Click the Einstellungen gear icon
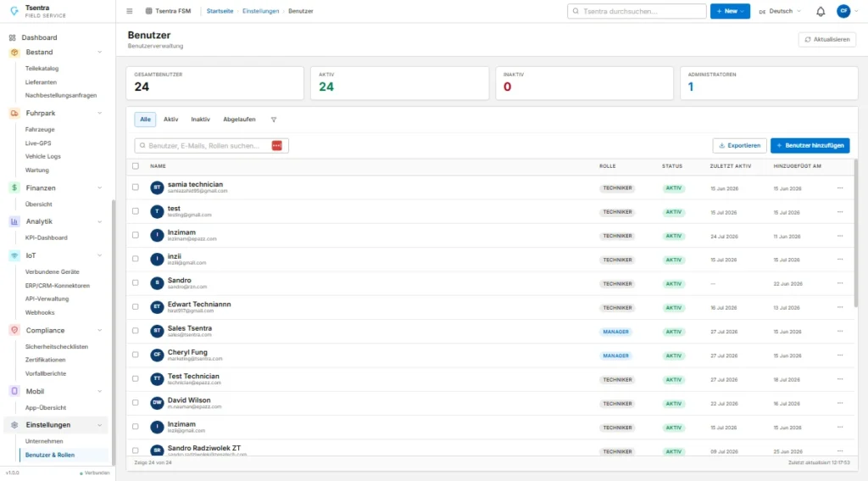The height and width of the screenshot is (481, 868). coord(14,425)
